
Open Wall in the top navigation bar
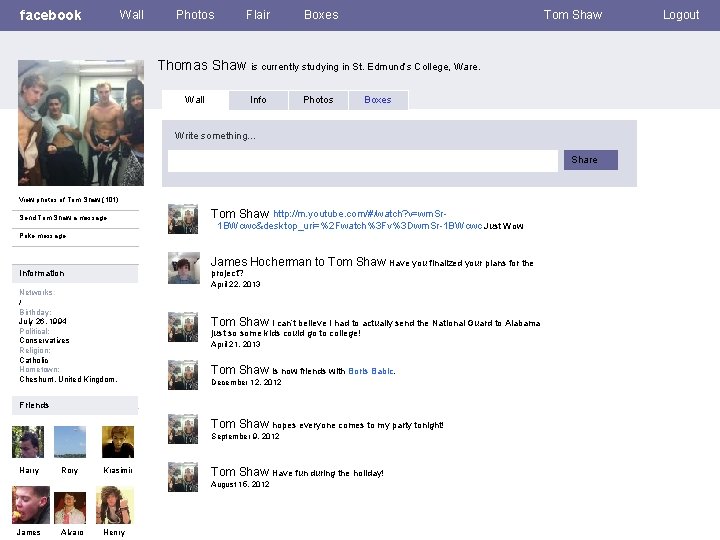coord(131,15)
